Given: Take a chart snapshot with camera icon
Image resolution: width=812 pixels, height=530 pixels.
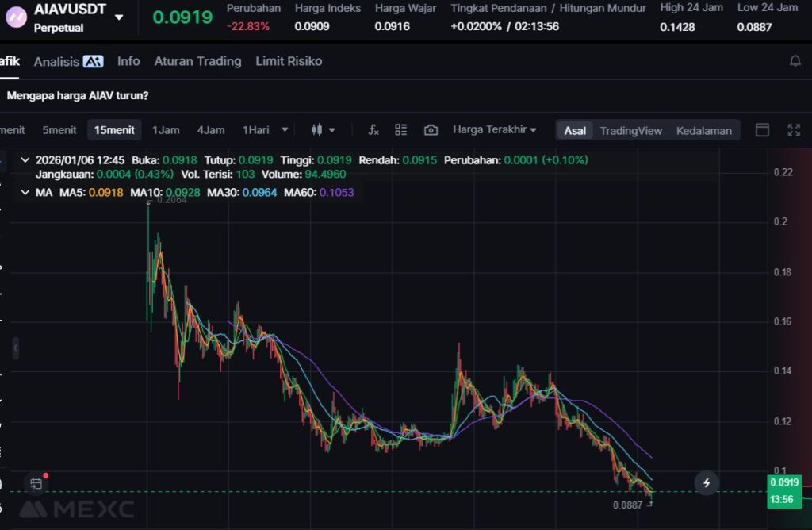Looking at the screenshot, I should 431,130.
